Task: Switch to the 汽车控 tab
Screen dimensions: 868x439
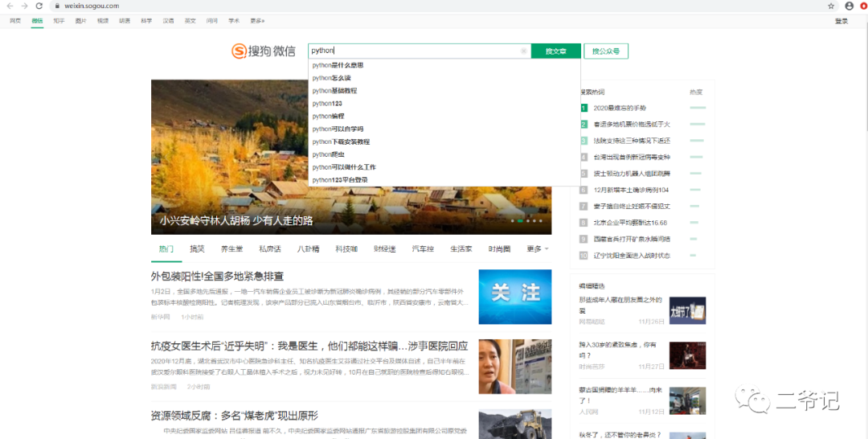Action: pos(423,249)
